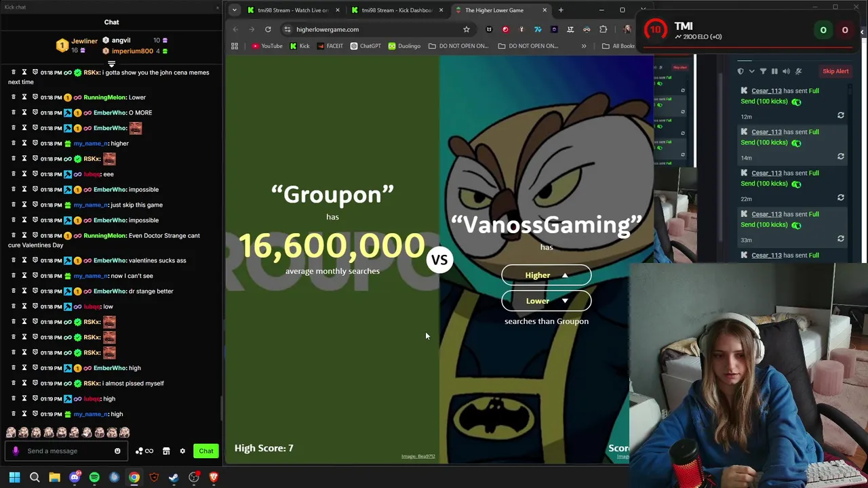Screen dimensions: 868x488
Task: Toggle alert sound speaker icon
Action: pos(787,71)
